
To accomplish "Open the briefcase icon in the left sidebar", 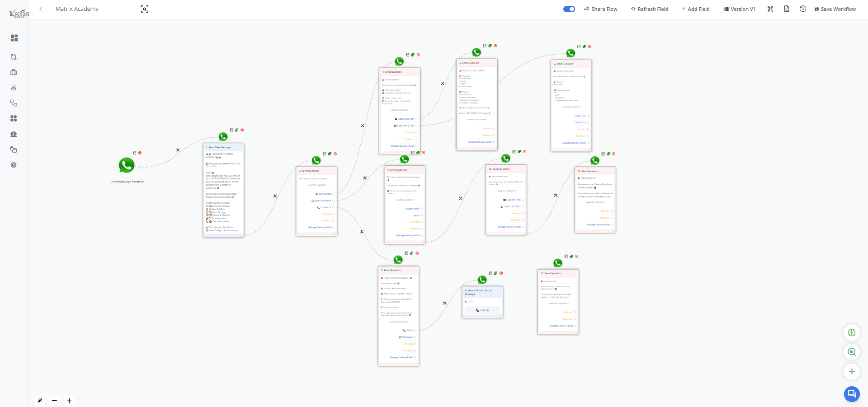I will (14, 72).
